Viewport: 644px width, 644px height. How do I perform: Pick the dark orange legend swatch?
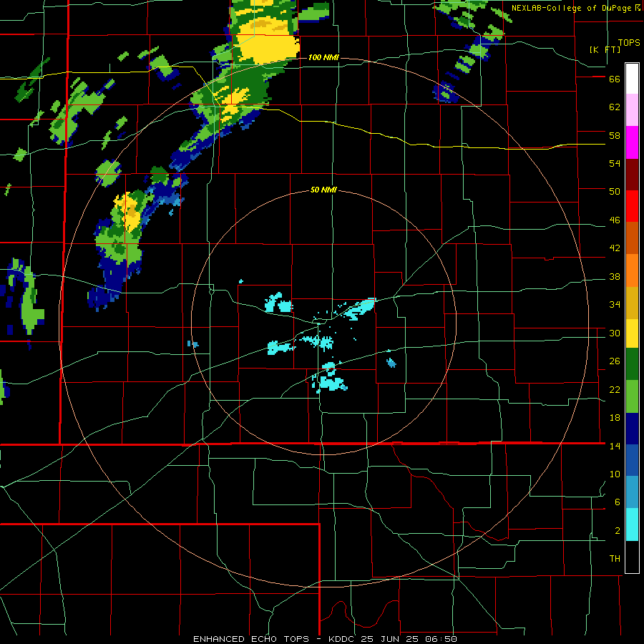(x=632, y=238)
